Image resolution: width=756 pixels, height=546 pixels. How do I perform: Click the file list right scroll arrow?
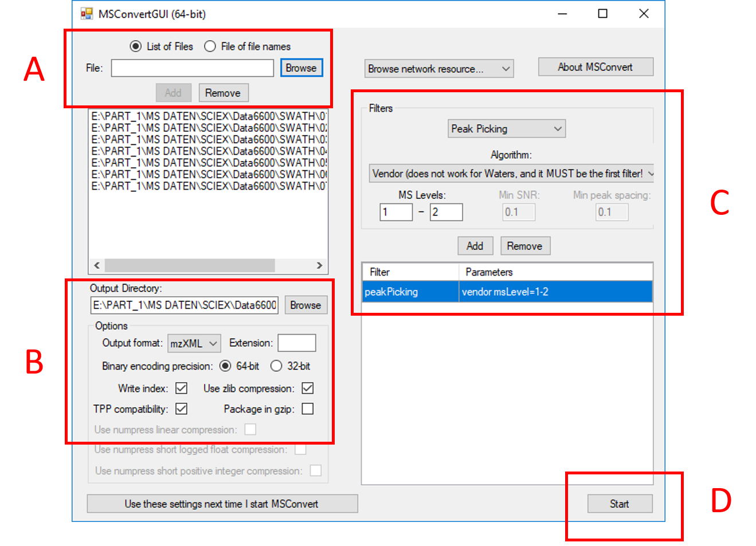coord(319,265)
